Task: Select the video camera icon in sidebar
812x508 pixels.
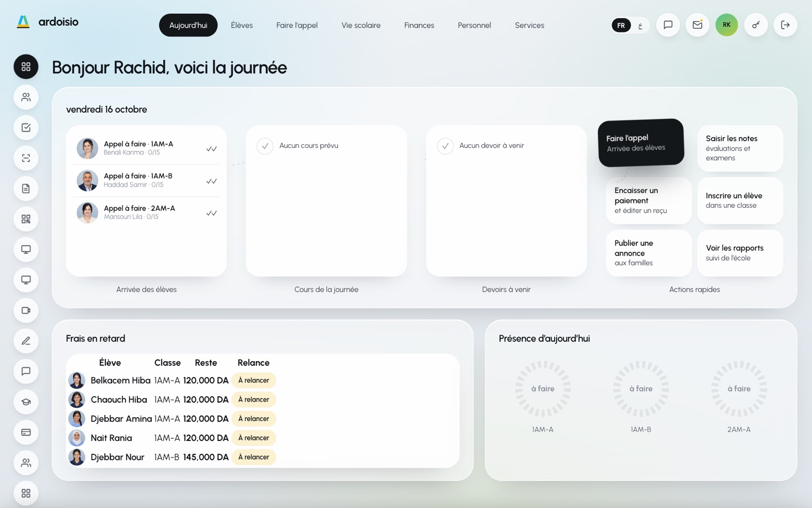Action: 26,310
